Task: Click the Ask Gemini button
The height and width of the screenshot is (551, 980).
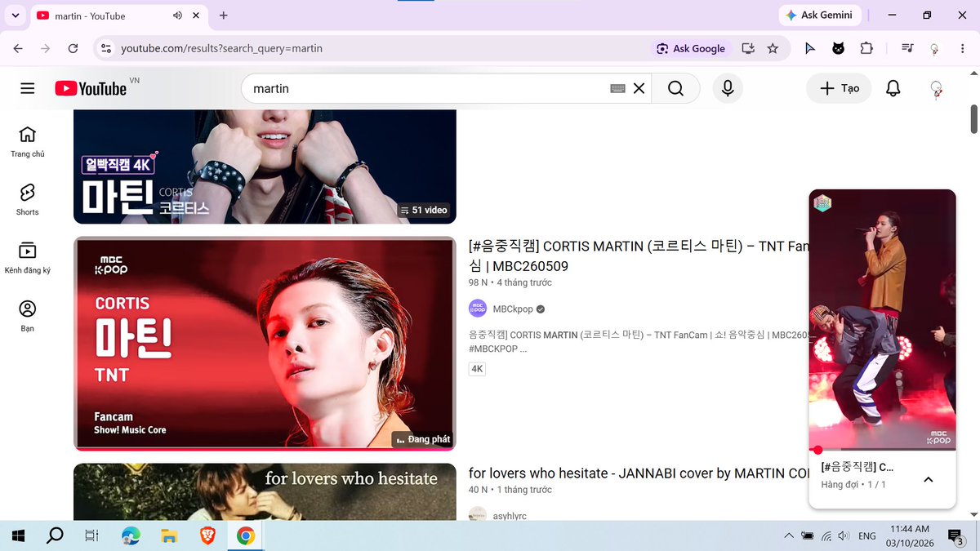Action: 819,15
